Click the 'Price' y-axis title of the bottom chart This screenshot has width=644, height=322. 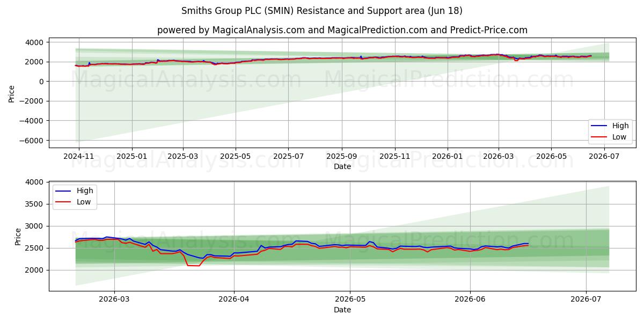coord(18,237)
